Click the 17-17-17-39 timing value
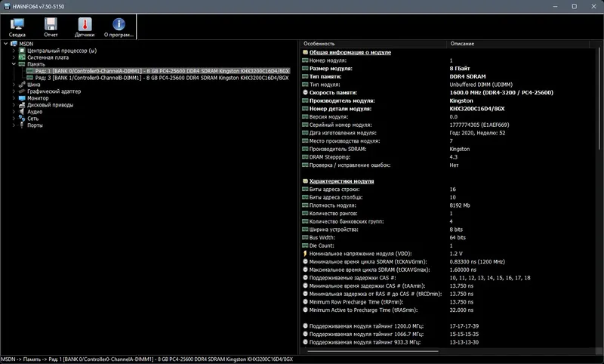 (x=464, y=326)
